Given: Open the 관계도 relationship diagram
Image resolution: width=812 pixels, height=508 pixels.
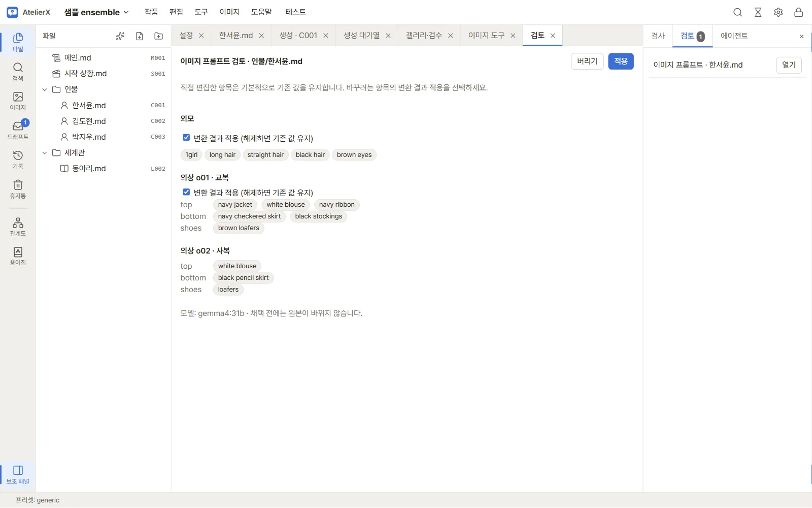Looking at the screenshot, I should click(18, 227).
